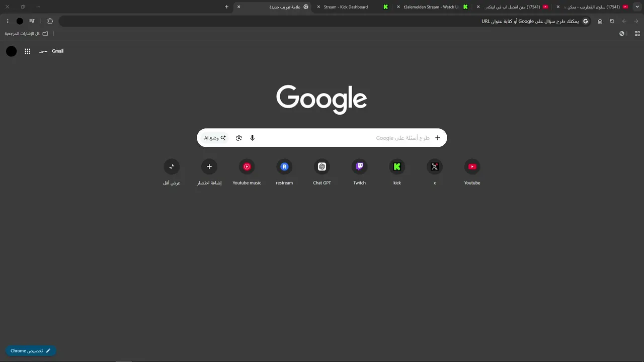Click the right-pointing navigation arrow
The height and width of the screenshot is (362, 644).
(636, 21)
